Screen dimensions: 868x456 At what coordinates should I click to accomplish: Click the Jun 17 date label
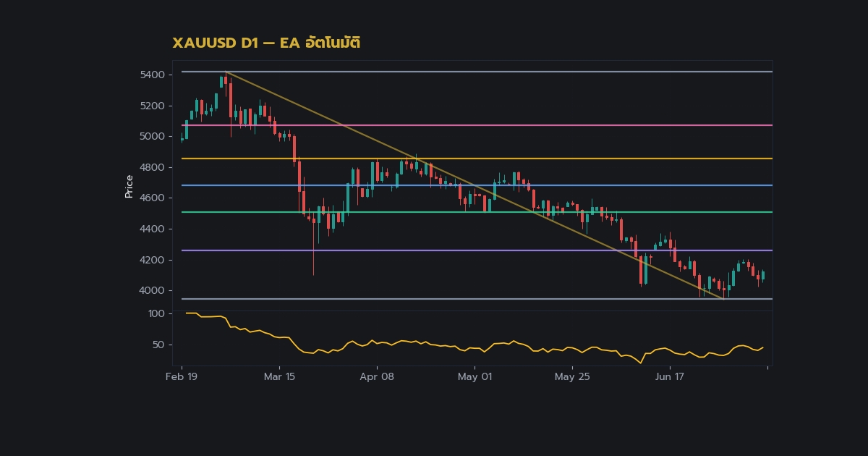(670, 376)
